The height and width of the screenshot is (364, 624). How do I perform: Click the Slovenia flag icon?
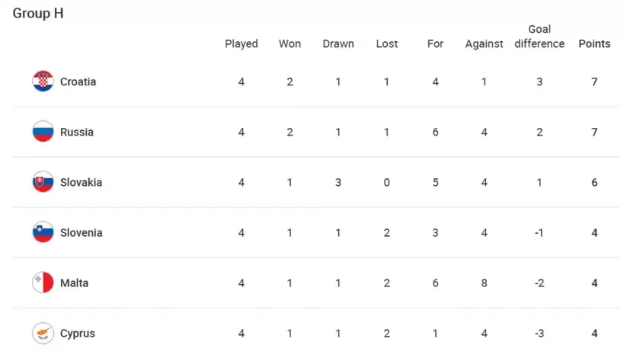point(43,232)
